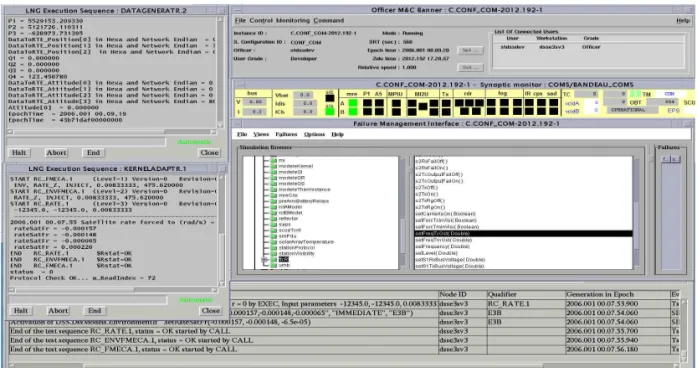
Task: Open File menu in Failure Management Interface
Action: (242, 134)
